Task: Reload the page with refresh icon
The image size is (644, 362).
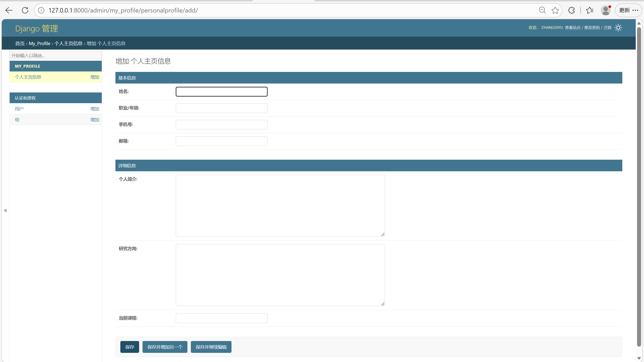Action: (x=25, y=10)
